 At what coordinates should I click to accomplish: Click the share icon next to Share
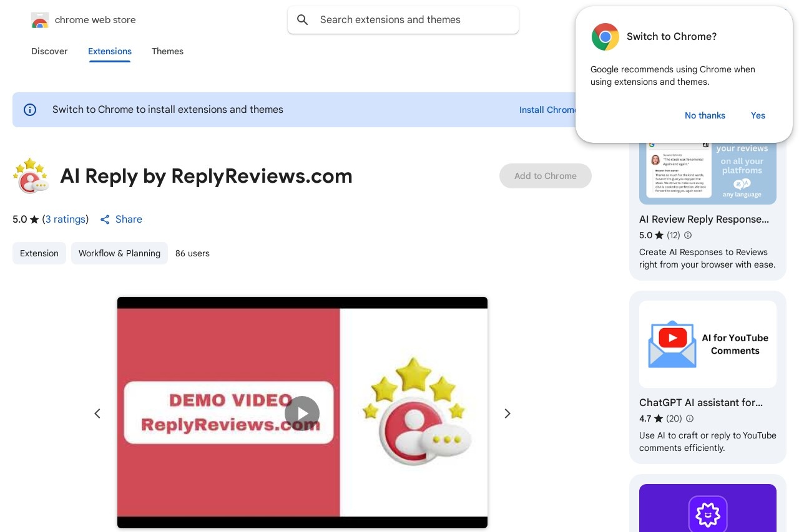[x=105, y=220]
